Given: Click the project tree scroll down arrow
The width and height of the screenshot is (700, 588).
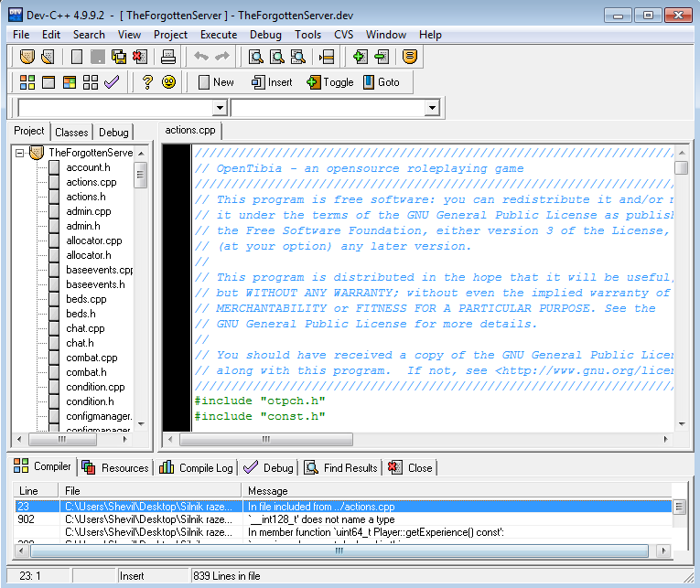Looking at the screenshot, I should click(141, 423).
